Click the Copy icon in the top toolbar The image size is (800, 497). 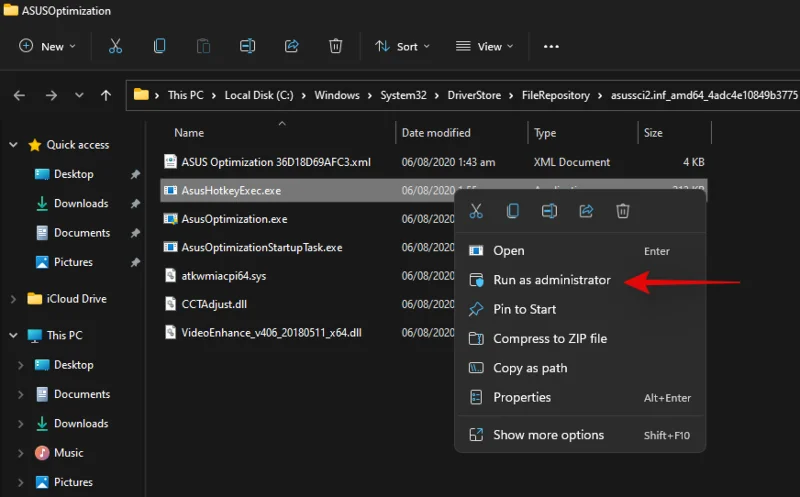159,46
